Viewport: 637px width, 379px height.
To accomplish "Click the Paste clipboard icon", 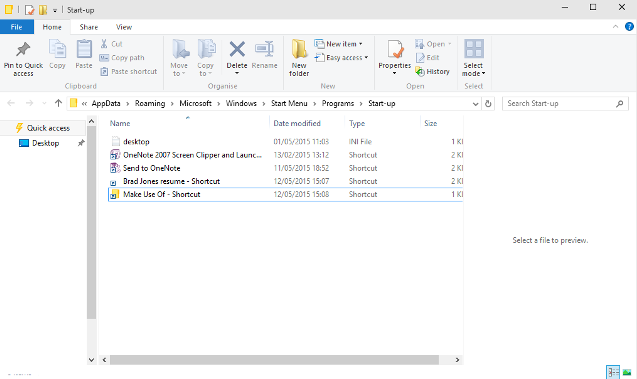I will pyautogui.click(x=84, y=50).
